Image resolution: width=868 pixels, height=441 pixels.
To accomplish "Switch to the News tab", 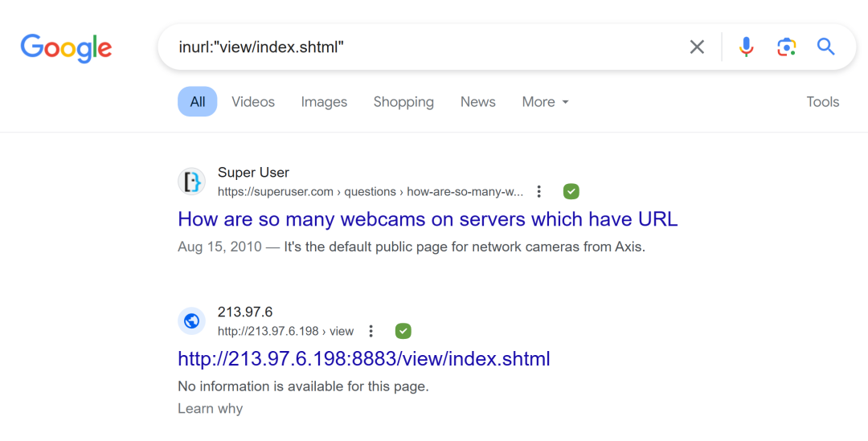I will tap(477, 102).
